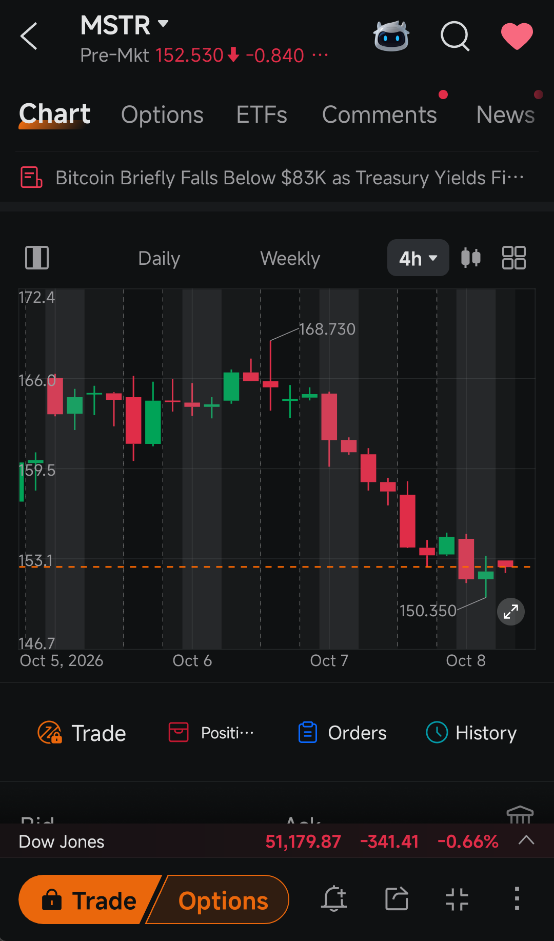Click the bank building icon
554x941 pixels.
[x=520, y=815]
